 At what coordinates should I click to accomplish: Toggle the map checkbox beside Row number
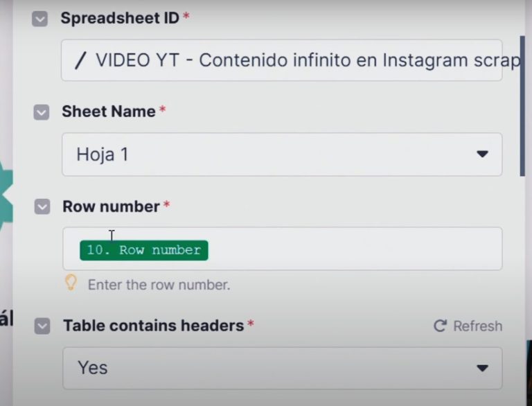42,207
